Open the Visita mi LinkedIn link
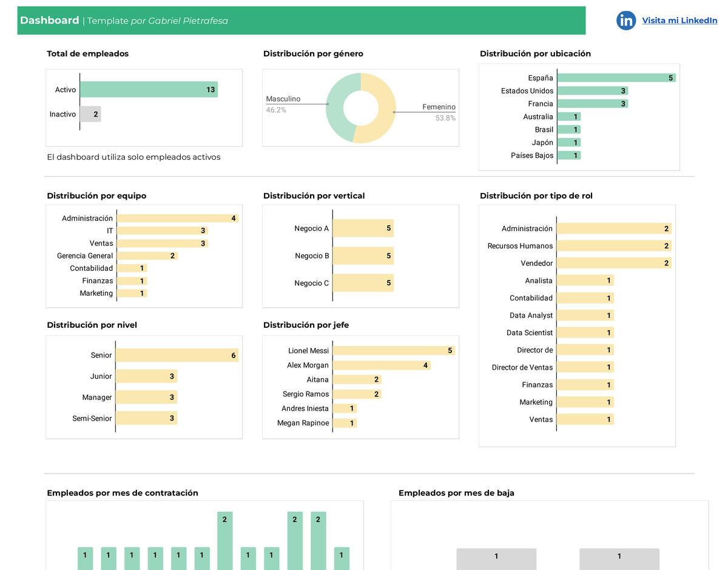This screenshot has width=728, height=570. (679, 20)
